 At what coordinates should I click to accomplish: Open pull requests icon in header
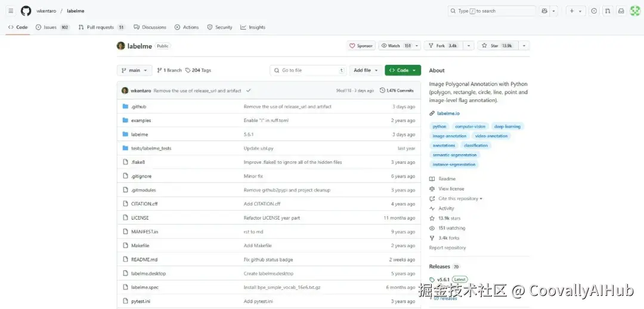tap(608, 11)
